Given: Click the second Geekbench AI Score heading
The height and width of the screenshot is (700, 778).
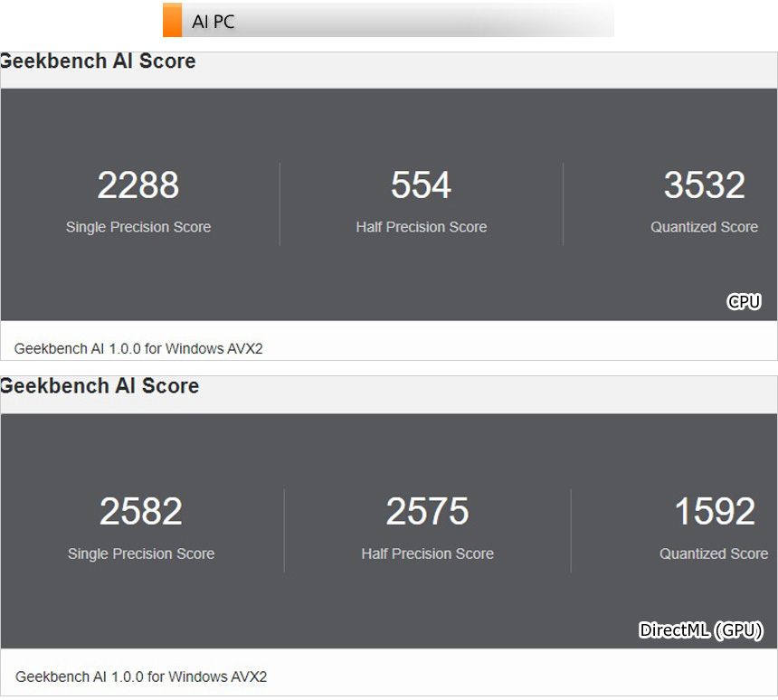Looking at the screenshot, I should [x=100, y=386].
